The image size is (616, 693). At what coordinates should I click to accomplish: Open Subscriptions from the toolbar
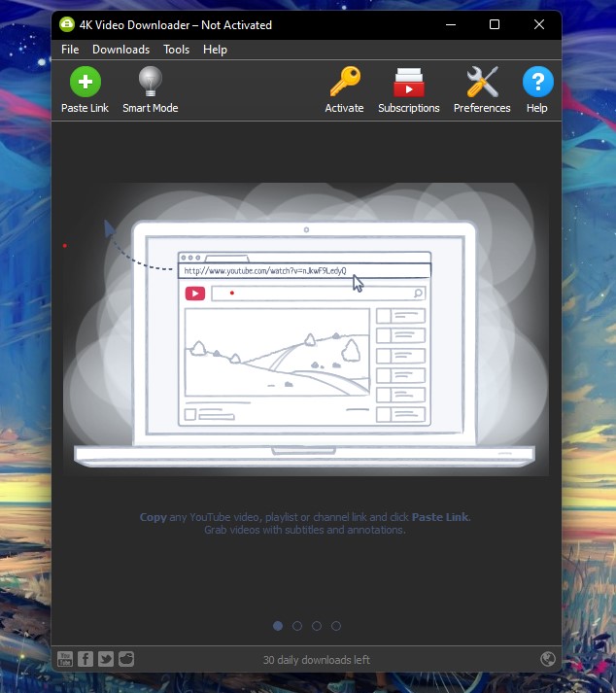coord(408,84)
